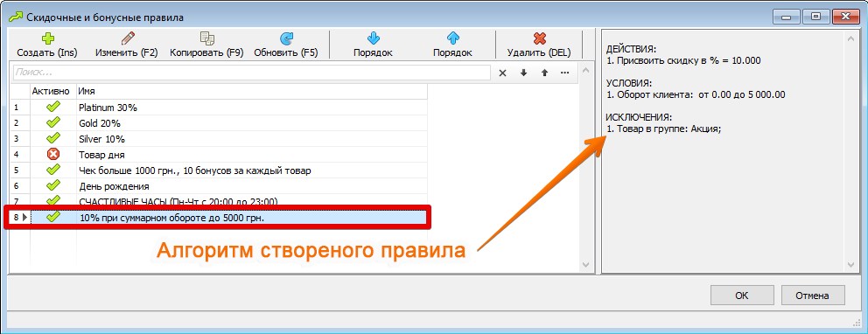Viewport: 868px width, 334px height.
Task: Clear the search with the X icon
Action: 502,73
